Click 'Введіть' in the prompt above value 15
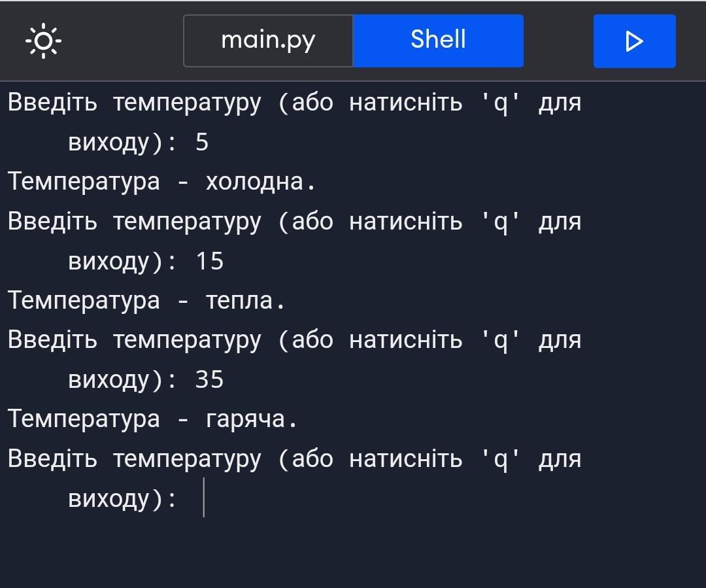This screenshot has height=588, width=706. pos(52,222)
